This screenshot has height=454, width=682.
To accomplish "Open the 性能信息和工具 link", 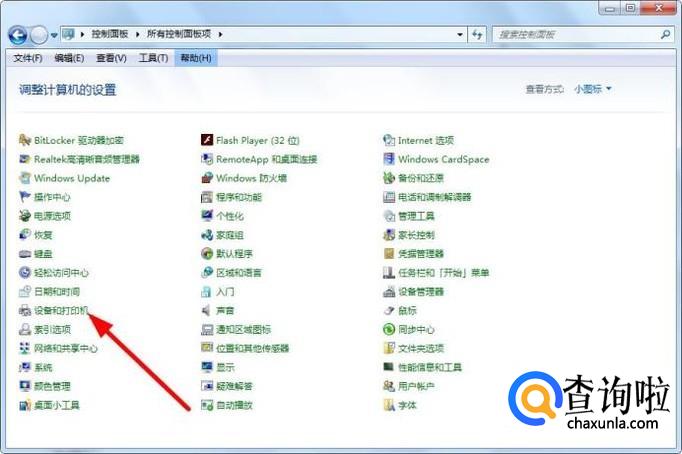I will (x=430, y=367).
